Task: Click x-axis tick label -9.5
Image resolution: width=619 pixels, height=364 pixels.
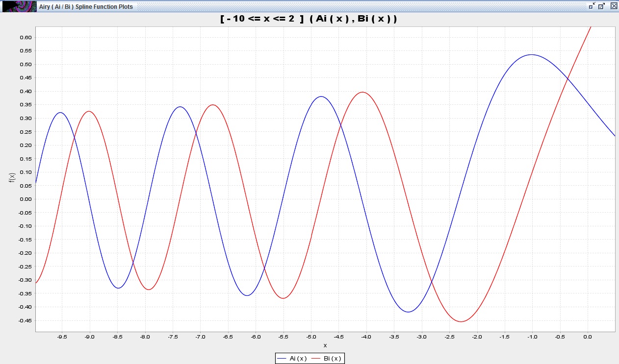Action: (62, 337)
